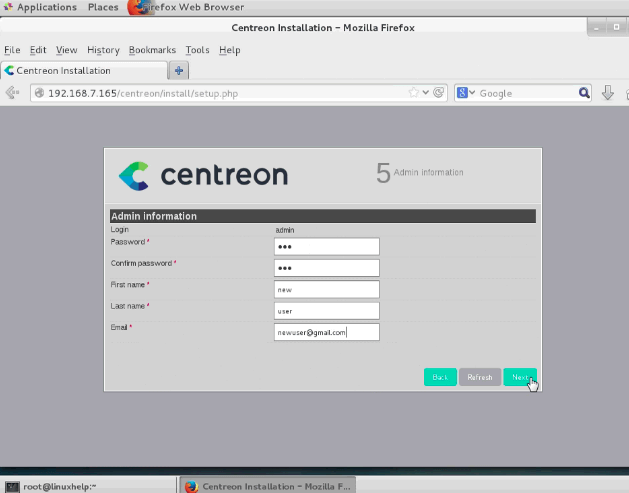The height and width of the screenshot is (493, 629).
Task: Open the Tools menu
Action: point(197,50)
